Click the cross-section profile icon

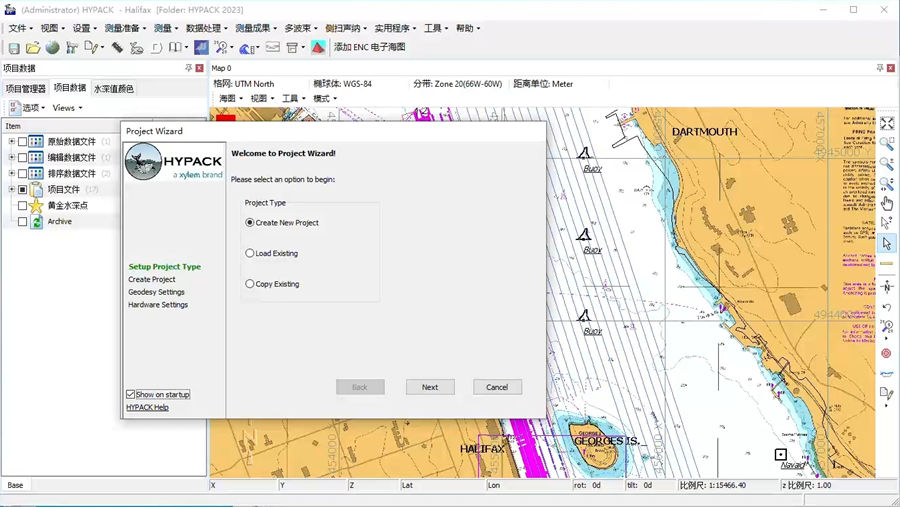(x=273, y=47)
